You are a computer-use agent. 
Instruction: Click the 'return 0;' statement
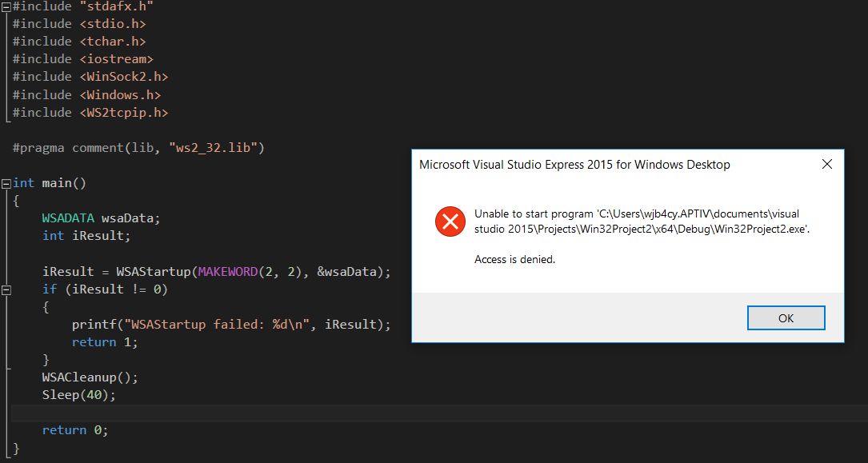click(x=74, y=430)
